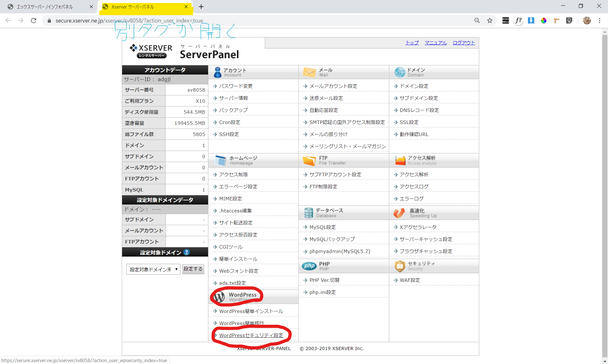The width and height of the screenshot is (608, 364).
Task: Open 簡単インストール
Action: (238, 259)
